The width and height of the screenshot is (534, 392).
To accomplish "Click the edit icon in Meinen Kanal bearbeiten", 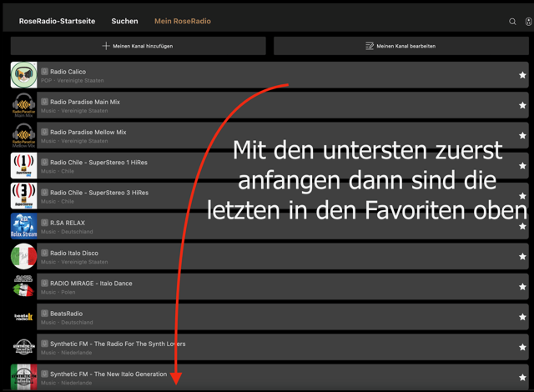I will pyautogui.click(x=370, y=46).
